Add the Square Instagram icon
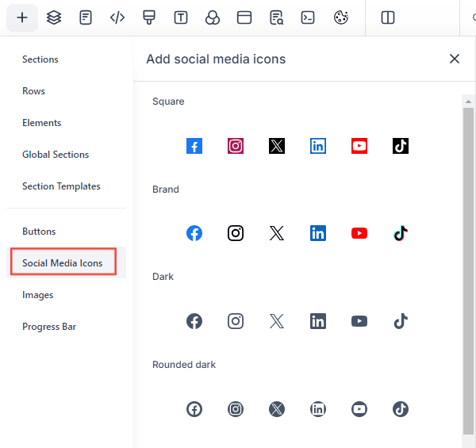This screenshot has height=448, width=476. [x=236, y=146]
